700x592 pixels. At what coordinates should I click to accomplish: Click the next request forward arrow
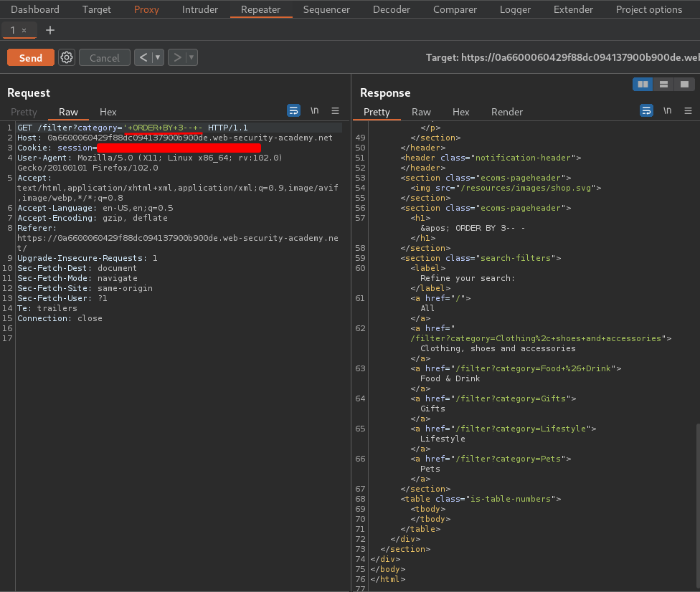(177, 57)
